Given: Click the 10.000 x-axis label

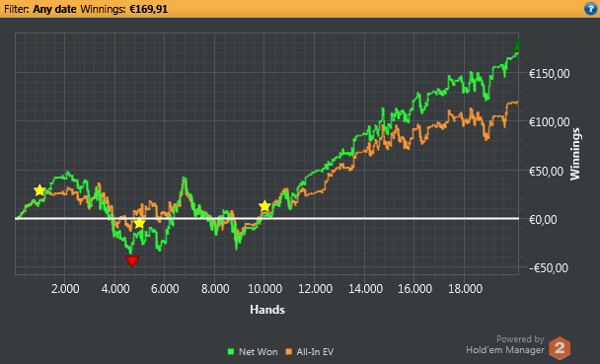Looking at the screenshot, I should point(264,288).
